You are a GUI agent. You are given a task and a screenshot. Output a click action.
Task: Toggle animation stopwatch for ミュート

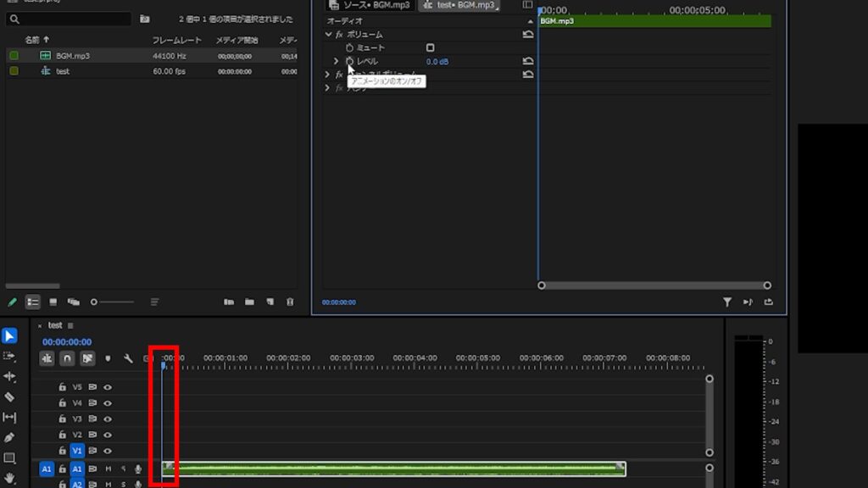click(349, 47)
